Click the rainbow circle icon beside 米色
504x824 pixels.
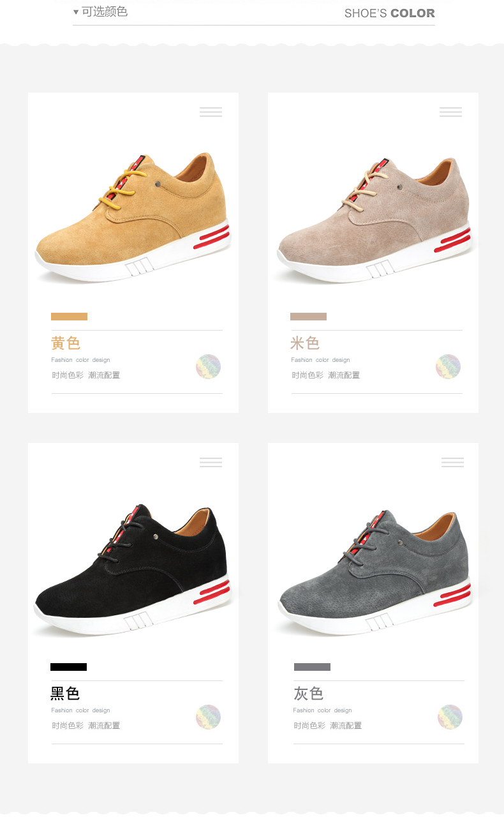click(x=448, y=366)
